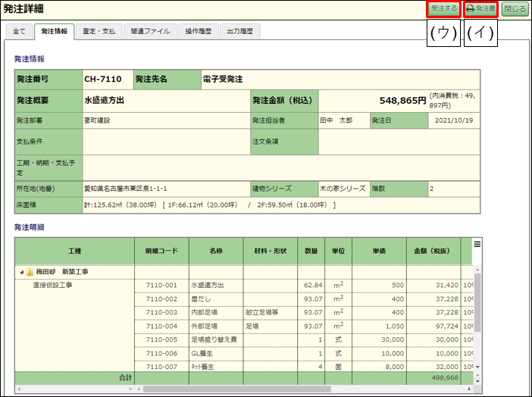532x397 pixels.
Task: Click the 木の家シリーズ value
Action: click(343, 189)
